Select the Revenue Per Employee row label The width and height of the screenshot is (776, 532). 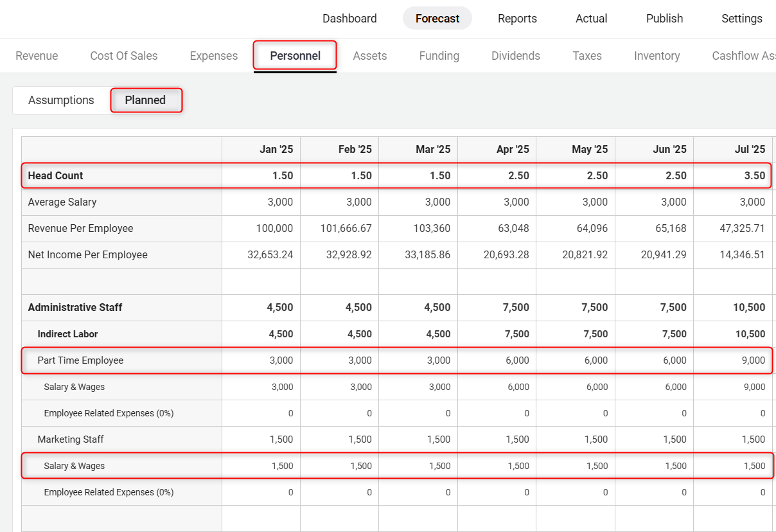pyautogui.click(x=81, y=228)
